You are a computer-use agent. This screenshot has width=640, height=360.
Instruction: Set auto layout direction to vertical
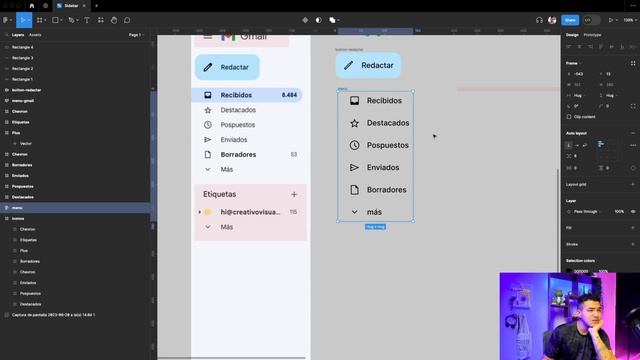point(569,145)
